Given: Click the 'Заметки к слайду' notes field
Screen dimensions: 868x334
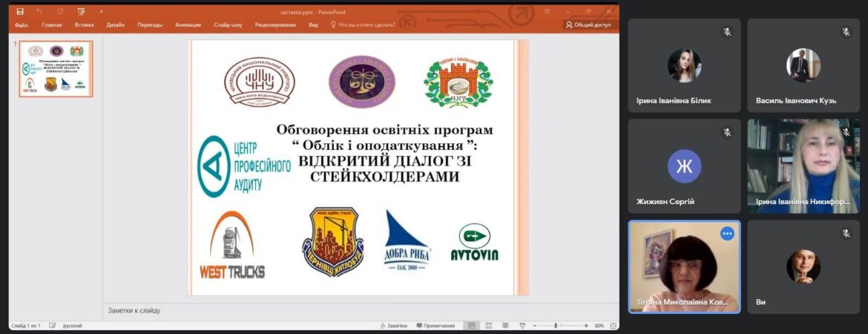Looking at the screenshot, I should pyautogui.click(x=361, y=311).
